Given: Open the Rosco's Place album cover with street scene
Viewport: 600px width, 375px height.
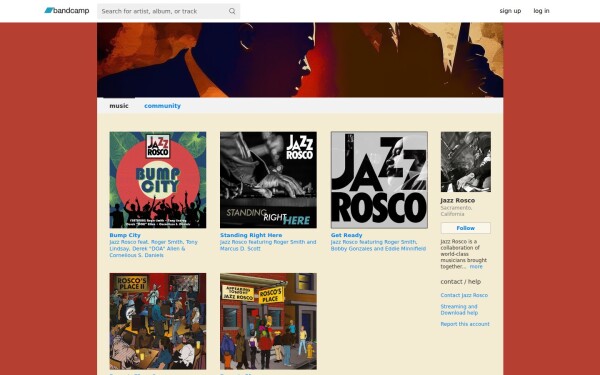Looking at the screenshot, I should point(268,321).
